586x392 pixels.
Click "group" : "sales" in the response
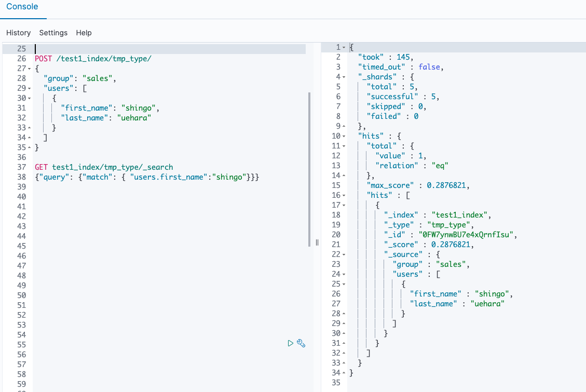coord(431,264)
